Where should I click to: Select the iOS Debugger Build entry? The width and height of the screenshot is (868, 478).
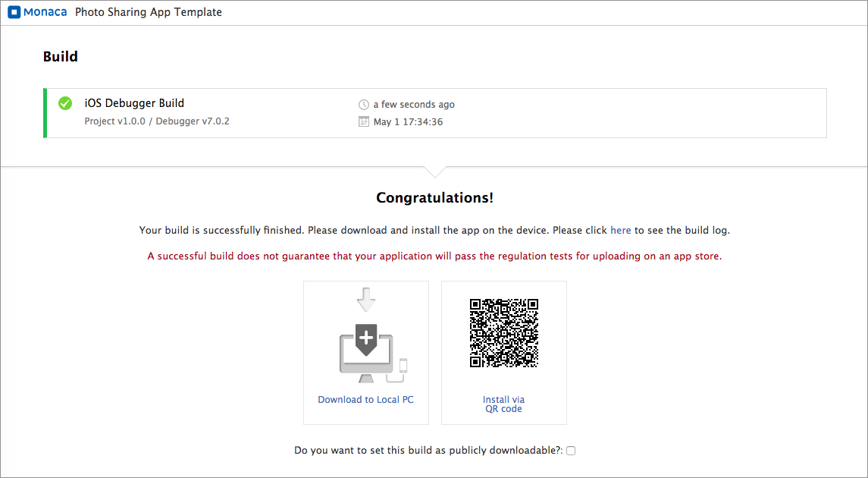[x=134, y=103]
